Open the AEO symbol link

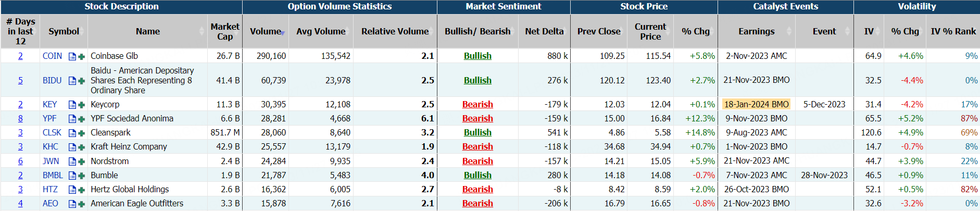pos(51,203)
